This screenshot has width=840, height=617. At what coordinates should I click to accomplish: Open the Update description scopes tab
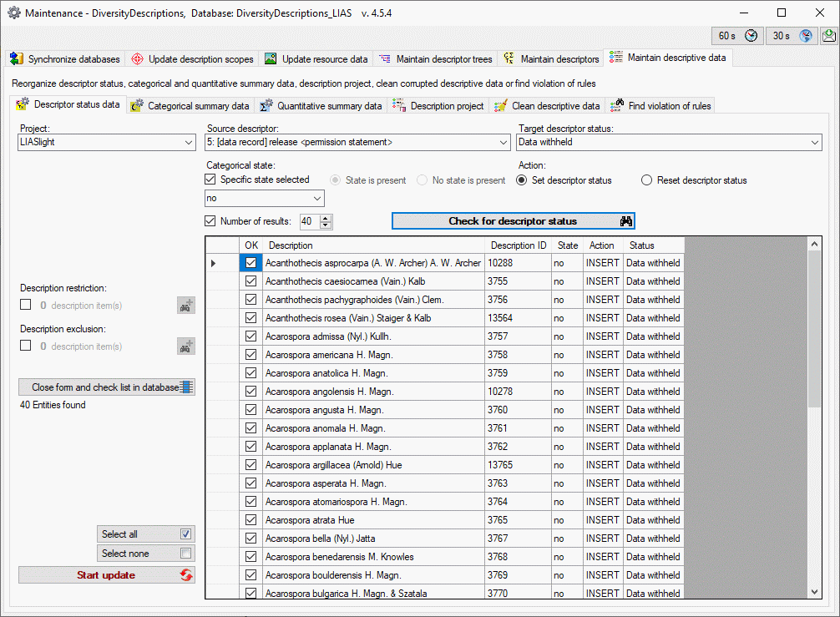pos(193,59)
